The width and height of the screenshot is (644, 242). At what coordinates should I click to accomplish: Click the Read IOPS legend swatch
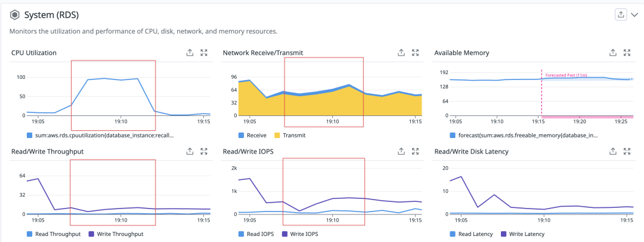point(241,234)
